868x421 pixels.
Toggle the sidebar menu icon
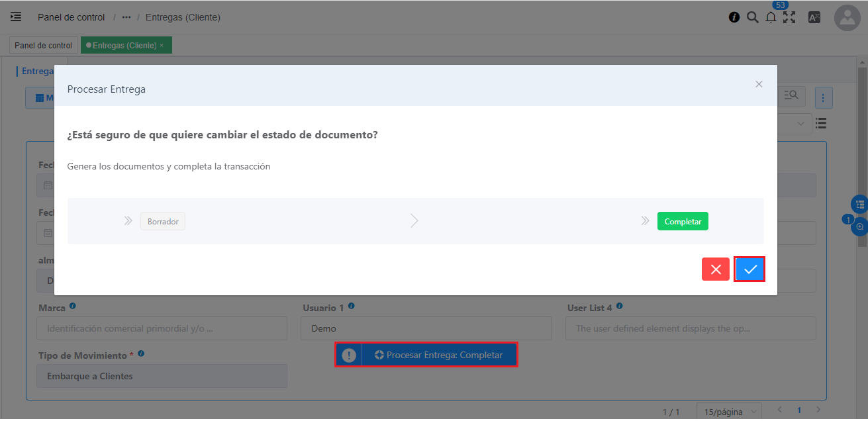point(16,17)
